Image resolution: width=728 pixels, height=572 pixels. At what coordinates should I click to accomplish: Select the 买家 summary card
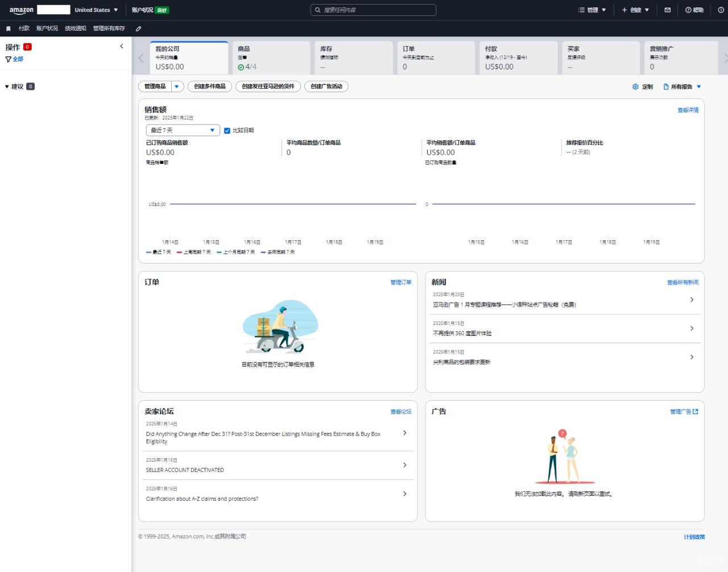point(601,57)
